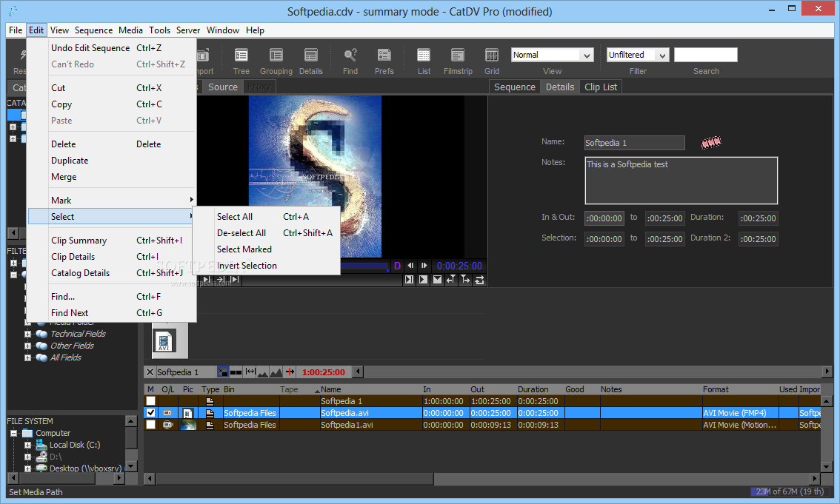Expand Other Fields tree node
The width and height of the screenshot is (840, 504).
28,346
